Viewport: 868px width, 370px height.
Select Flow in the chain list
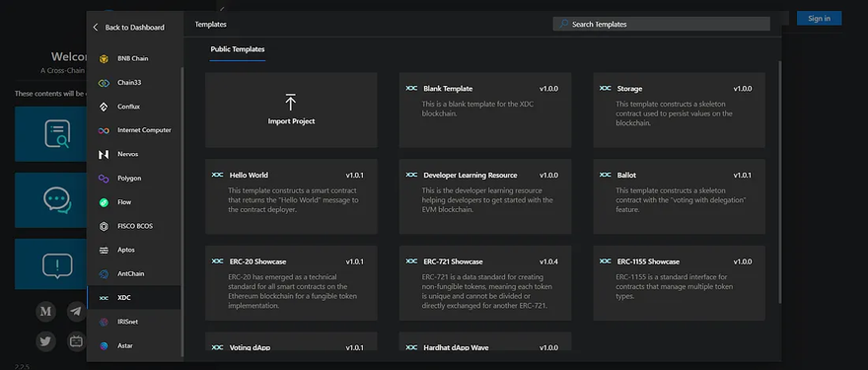click(x=134, y=202)
